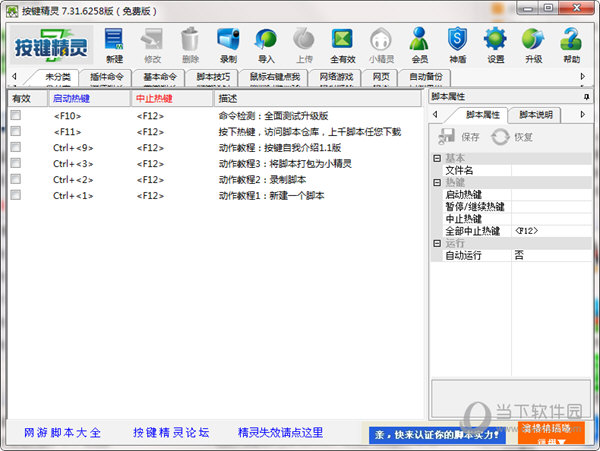Switch to the 插件命令 tab
Screen dimensions: 600x451
107,77
